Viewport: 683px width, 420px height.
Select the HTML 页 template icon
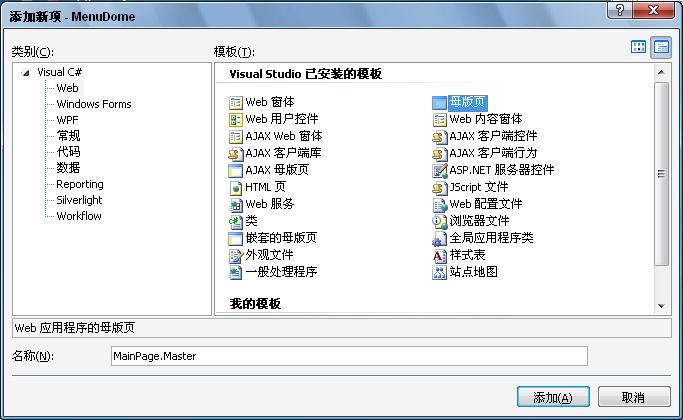tap(236, 188)
